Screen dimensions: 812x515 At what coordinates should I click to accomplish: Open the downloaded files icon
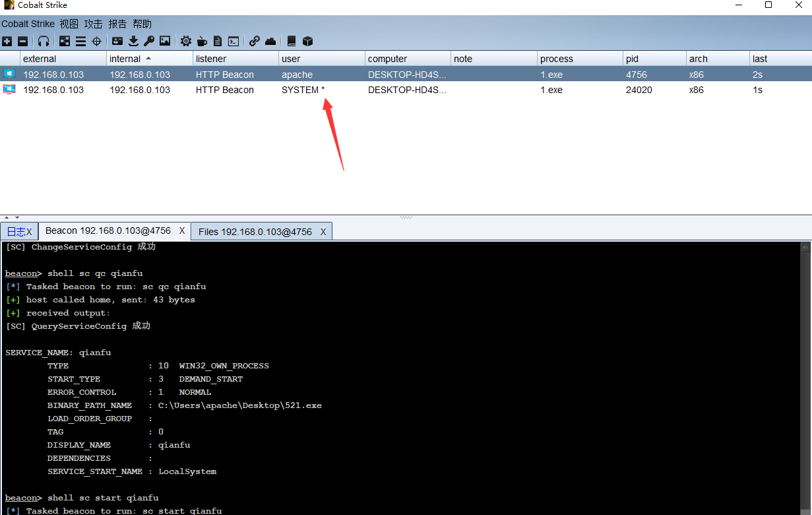point(133,41)
